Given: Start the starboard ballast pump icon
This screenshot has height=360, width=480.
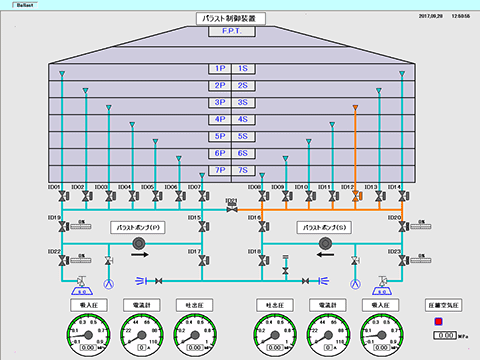Looking at the screenshot, I should click(325, 243).
